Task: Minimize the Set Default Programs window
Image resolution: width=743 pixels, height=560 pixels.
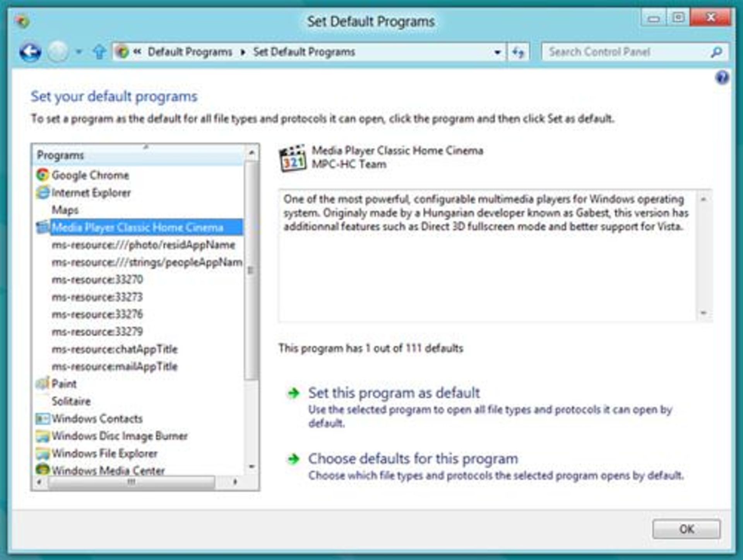Action: 654,18
